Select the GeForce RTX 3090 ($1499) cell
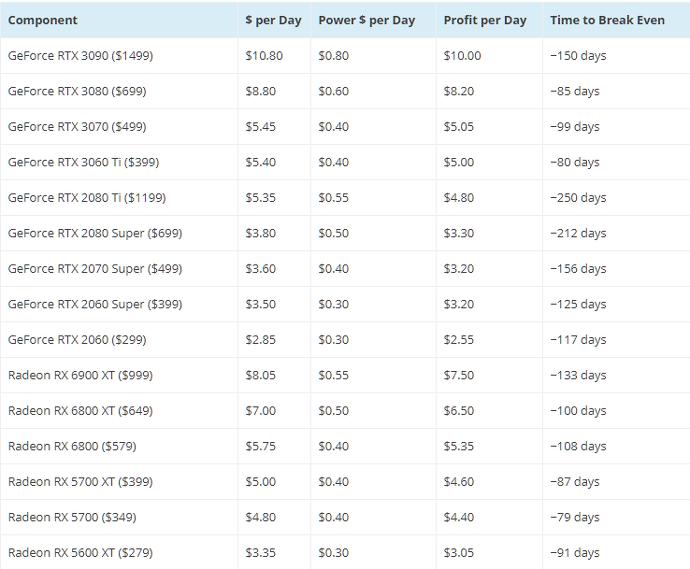 pos(81,56)
